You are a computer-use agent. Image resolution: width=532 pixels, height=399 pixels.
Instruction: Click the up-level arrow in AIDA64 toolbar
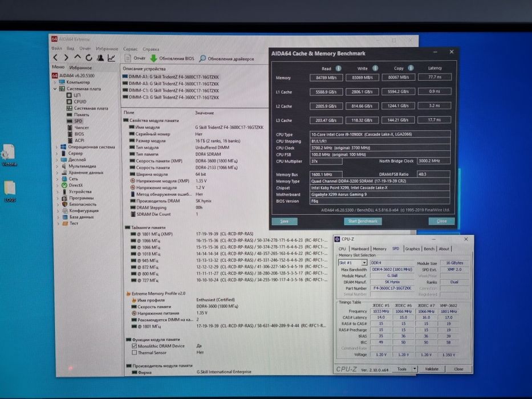point(78,58)
